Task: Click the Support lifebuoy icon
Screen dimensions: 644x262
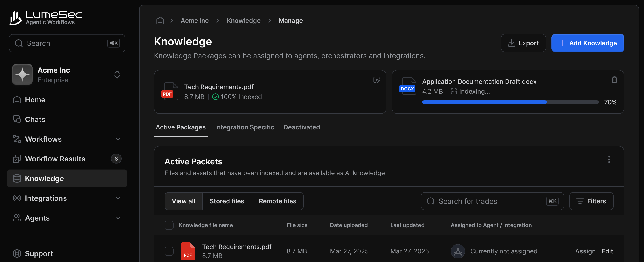Action: (17, 253)
